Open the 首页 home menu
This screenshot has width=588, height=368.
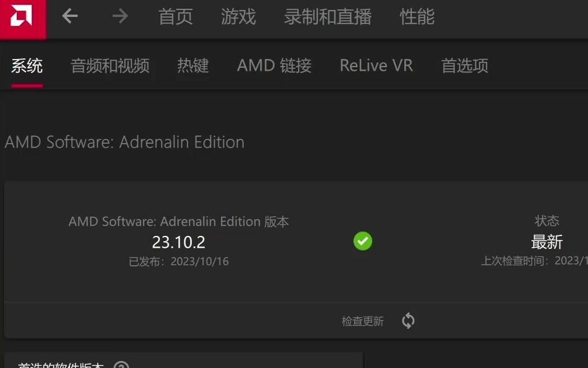tap(176, 17)
